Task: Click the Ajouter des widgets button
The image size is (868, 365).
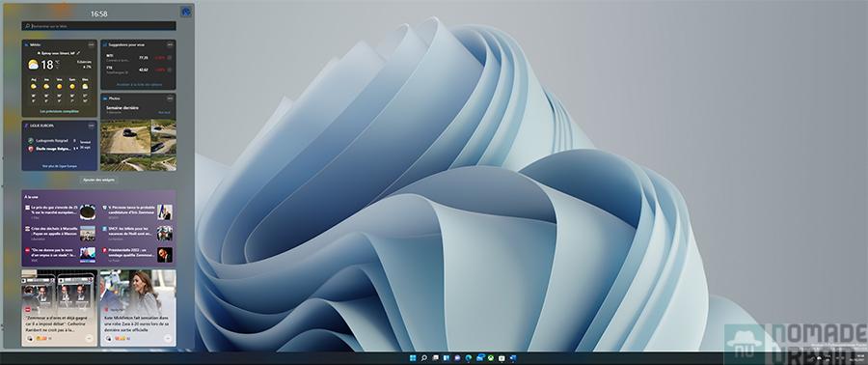Action: [x=99, y=180]
